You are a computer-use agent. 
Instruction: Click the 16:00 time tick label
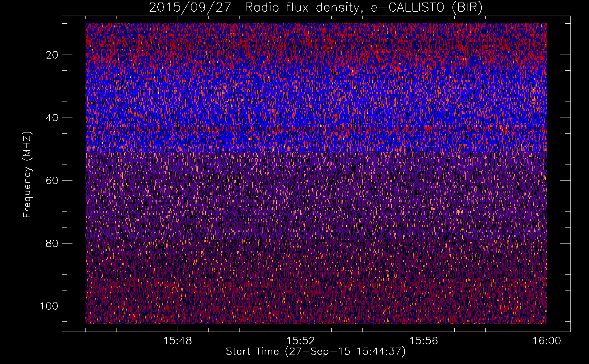547,341
